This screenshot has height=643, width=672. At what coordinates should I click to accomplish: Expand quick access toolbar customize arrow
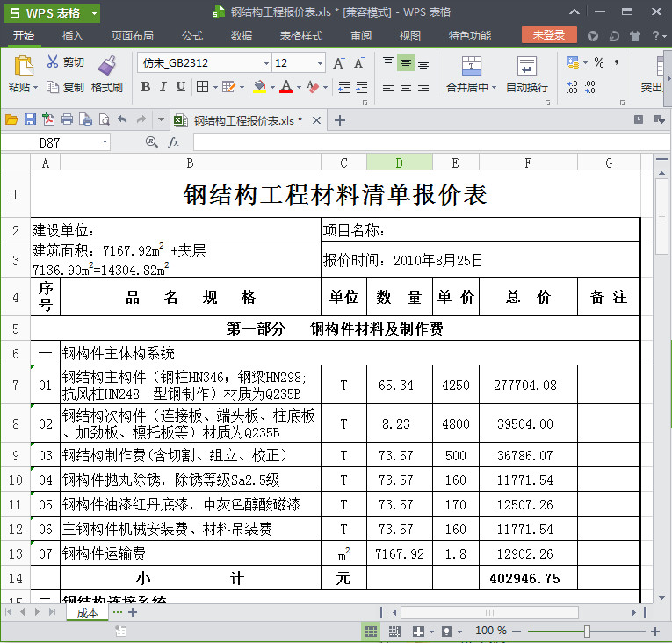161,119
